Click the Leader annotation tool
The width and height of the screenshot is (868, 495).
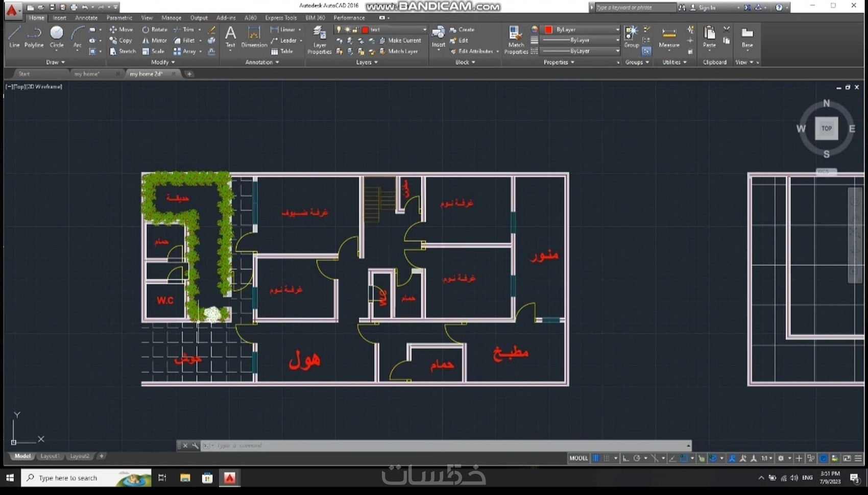click(x=283, y=40)
